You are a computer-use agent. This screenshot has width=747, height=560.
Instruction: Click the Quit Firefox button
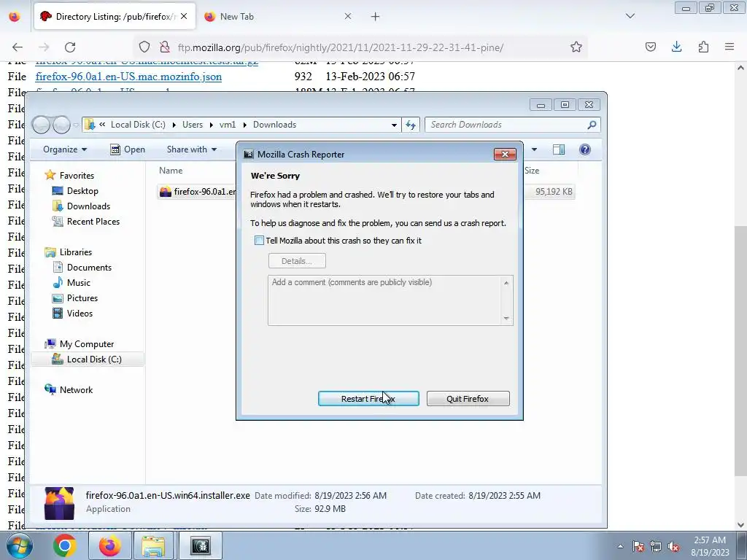point(468,399)
